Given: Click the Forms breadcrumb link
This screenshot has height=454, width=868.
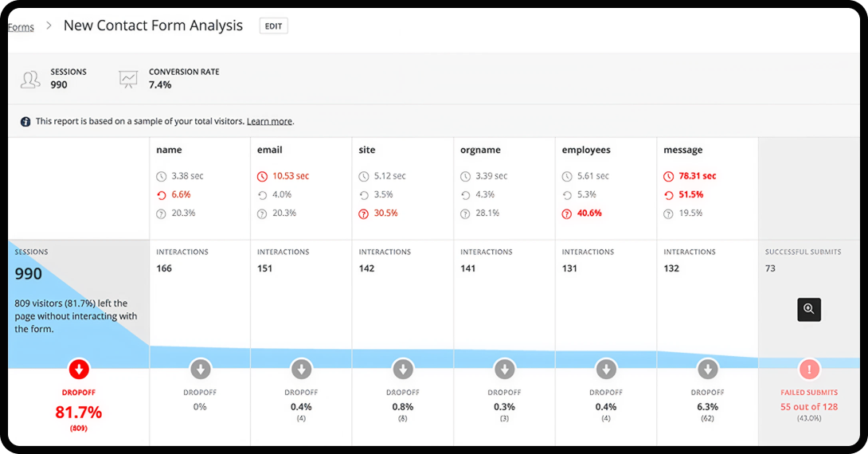Looking at the screenshot, I should pos(21,27).
